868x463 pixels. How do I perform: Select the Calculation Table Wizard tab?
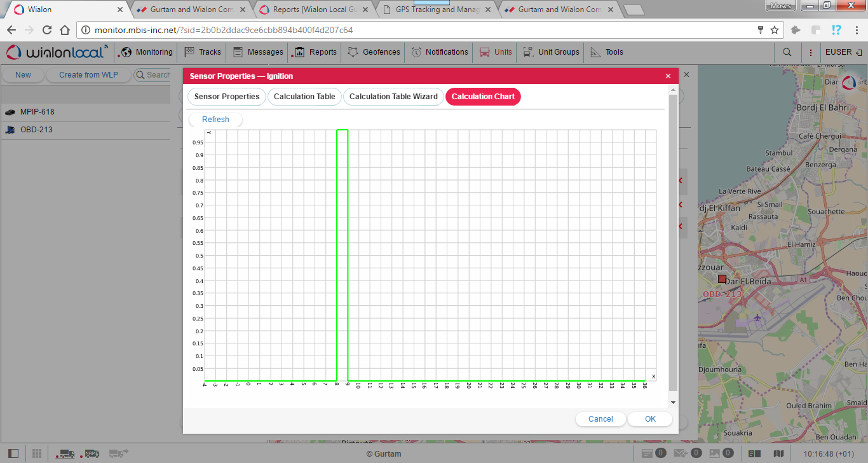point(393,97)
